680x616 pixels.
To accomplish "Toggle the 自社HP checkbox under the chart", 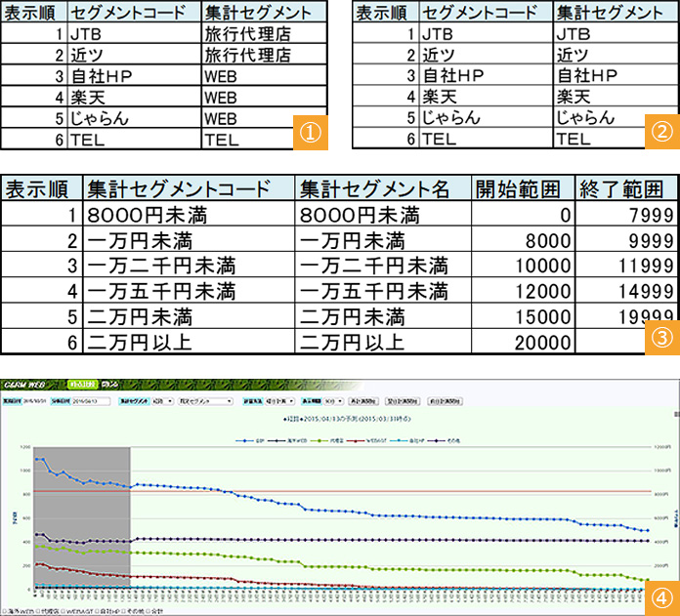I will pos(97,611).
